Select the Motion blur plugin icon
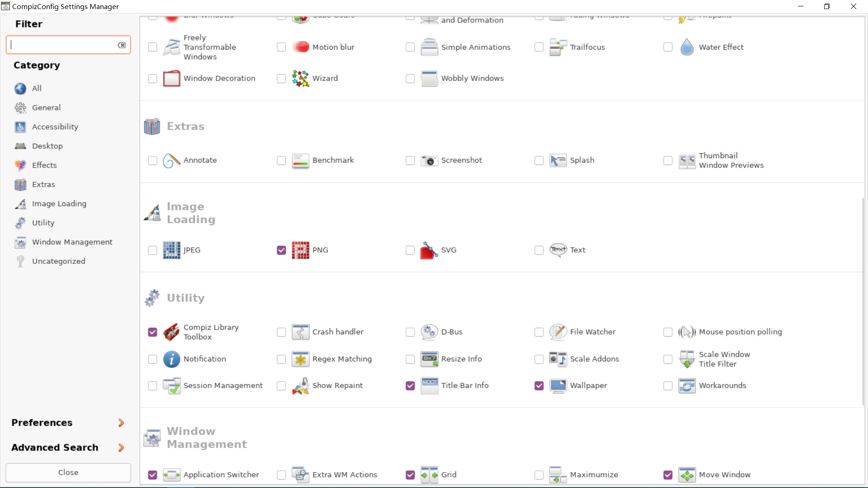The width and height of the screenshot is (868, 488). (301, 47)
